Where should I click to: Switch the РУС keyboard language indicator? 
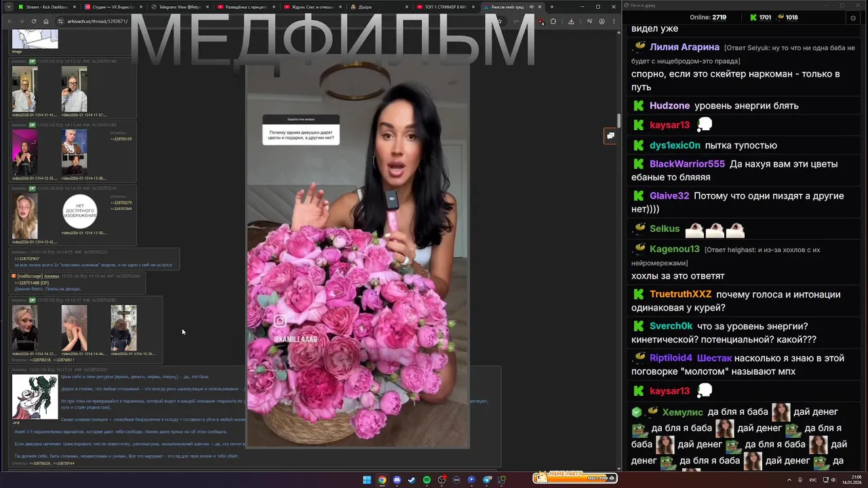[813, 480]
